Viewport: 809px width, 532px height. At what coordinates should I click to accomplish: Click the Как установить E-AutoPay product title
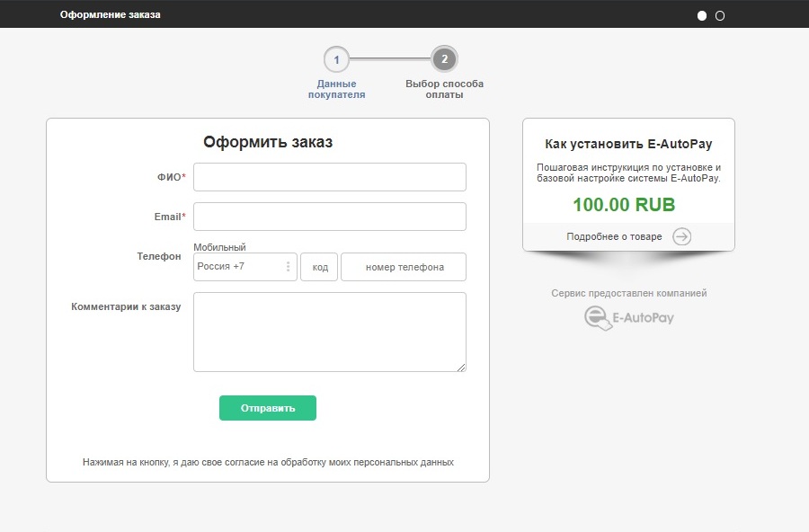628,144
